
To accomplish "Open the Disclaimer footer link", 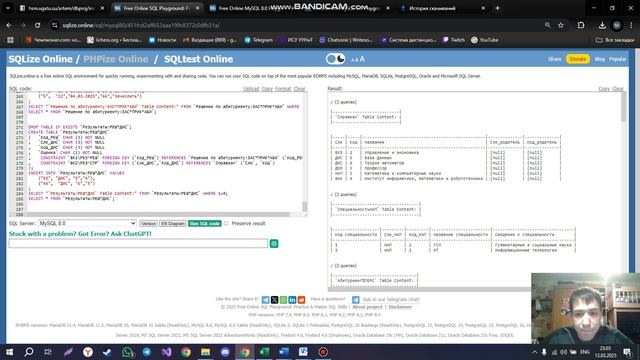I will (400, 307).
